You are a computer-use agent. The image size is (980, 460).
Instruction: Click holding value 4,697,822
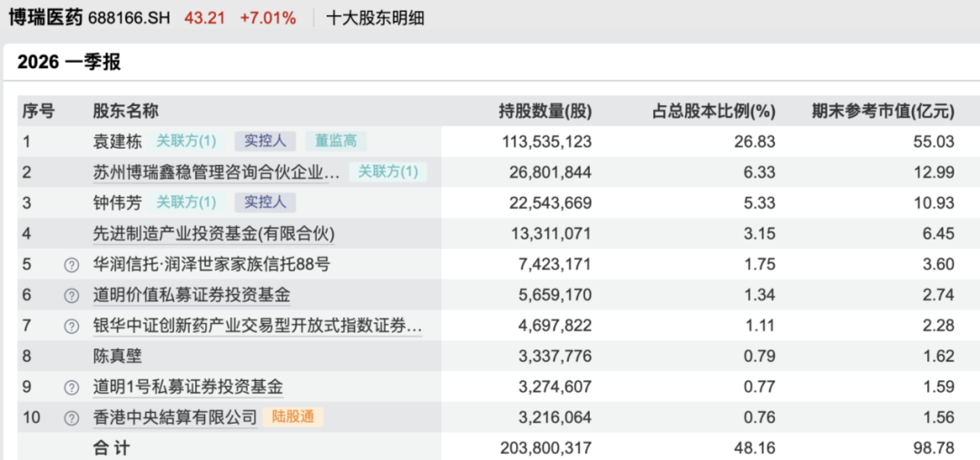click(555, 326)
